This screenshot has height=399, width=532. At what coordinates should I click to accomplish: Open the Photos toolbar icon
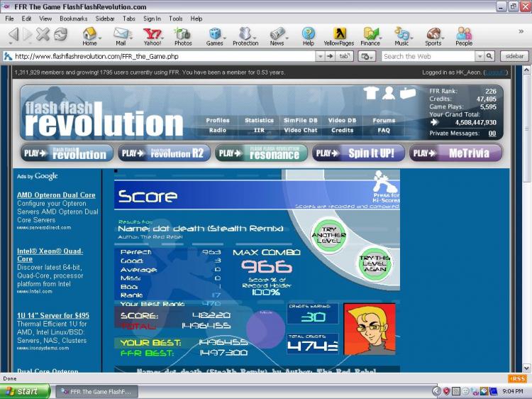point(183,35)
